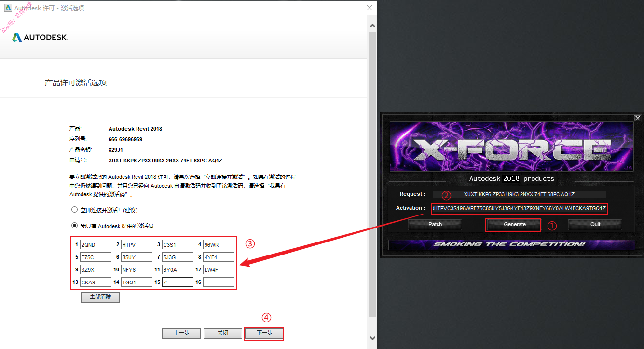Click the '关闭' close button
This screenshot has width=644, height=349.
222,333
